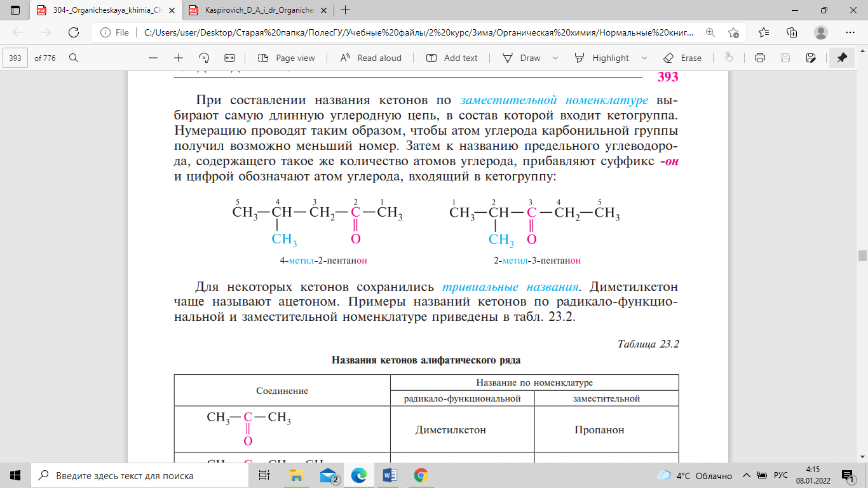Open the Windows notification center

click(x=847, y=475)
